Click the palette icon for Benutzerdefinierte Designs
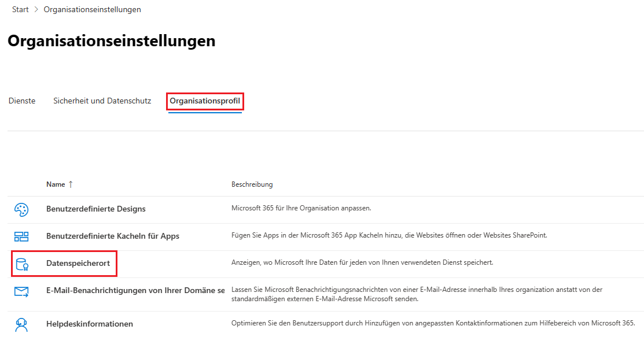This screenshot has height=337, width=644. [x=21, y=209]
